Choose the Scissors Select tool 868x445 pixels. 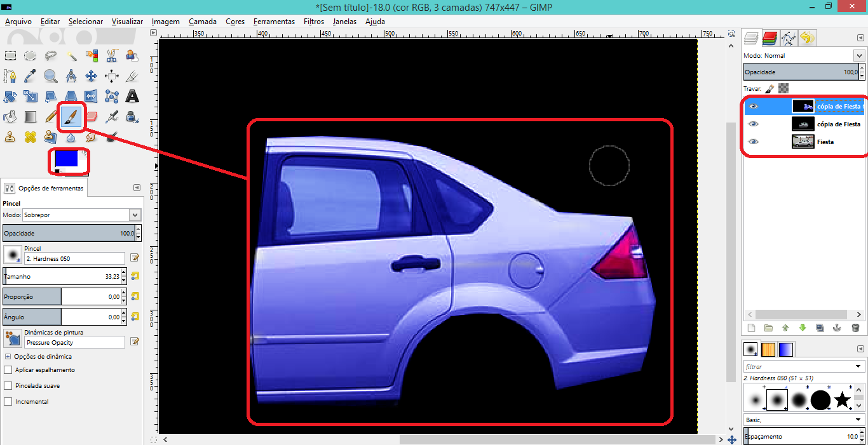[x=112, y=56]
